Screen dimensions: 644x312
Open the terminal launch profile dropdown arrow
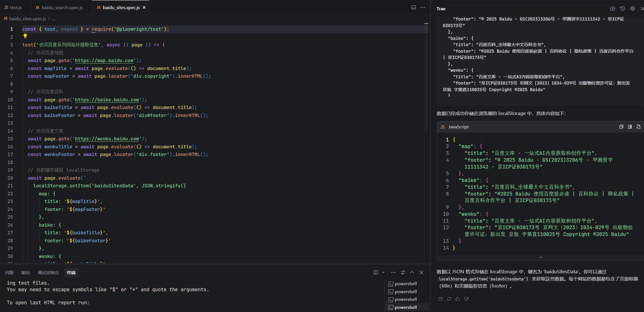tap(383, 272)
